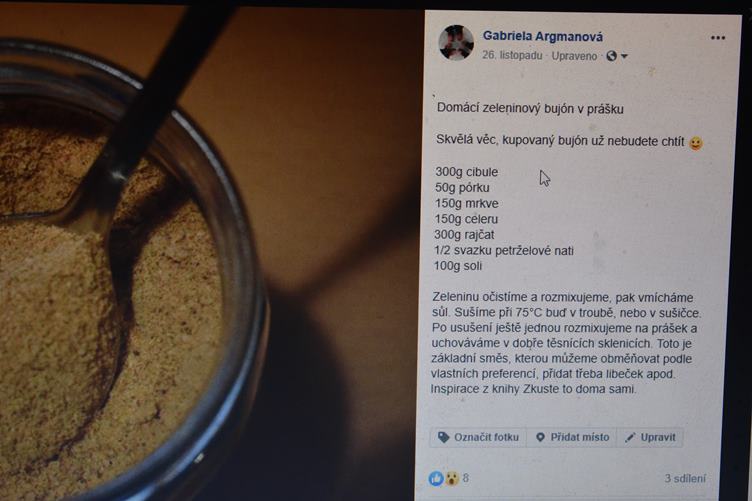
Task: Click Gabriela Argmanová's profile picture
Action: click(456, 43)
